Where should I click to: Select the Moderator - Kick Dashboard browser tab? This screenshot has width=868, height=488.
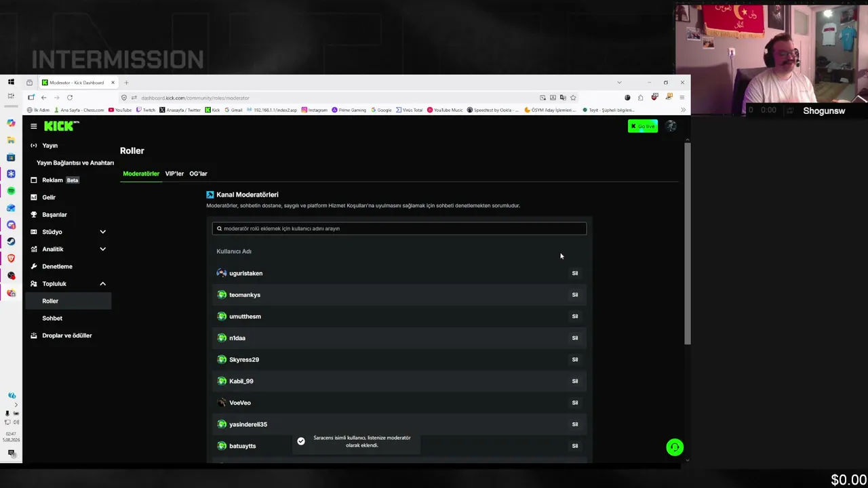click(x=78, y=83)
